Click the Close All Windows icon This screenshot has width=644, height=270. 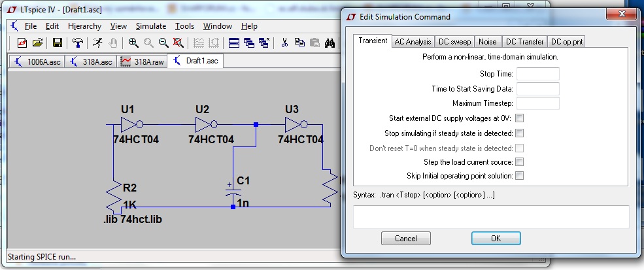click(x=264, y=42)
